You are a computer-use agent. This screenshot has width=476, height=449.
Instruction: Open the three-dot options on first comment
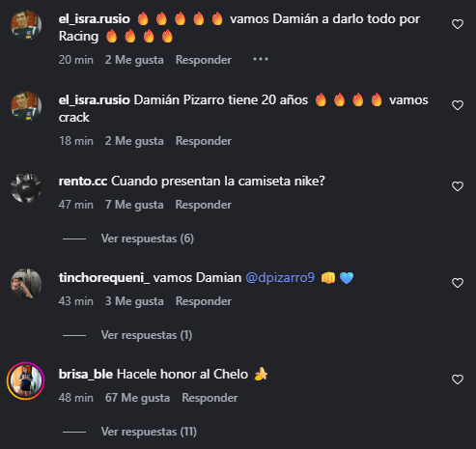coord(261,59)
